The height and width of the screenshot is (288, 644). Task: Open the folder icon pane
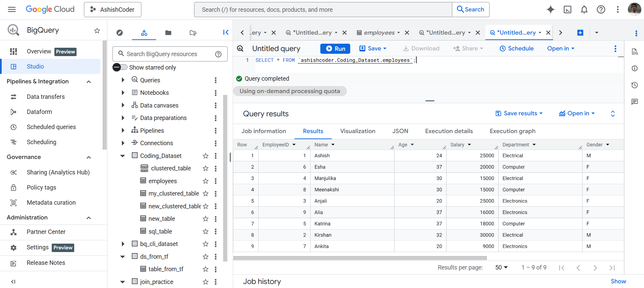click(168, 33)
